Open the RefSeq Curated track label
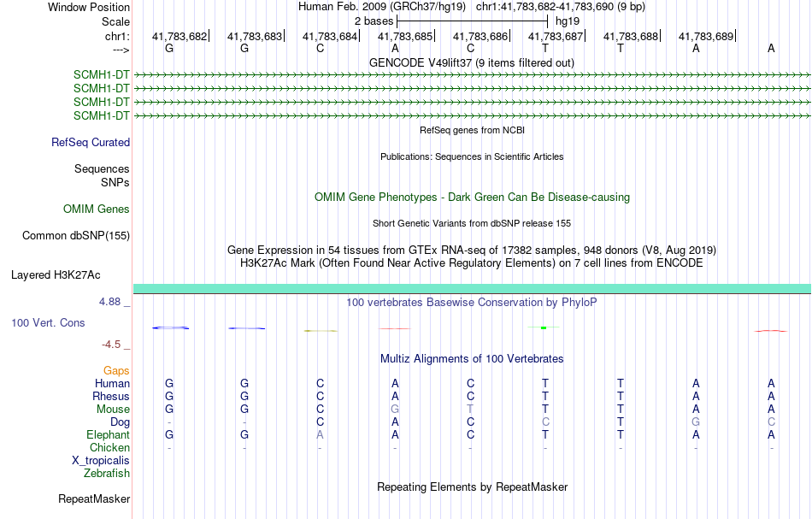Screen dimensions: 812x519 [91, 143]
